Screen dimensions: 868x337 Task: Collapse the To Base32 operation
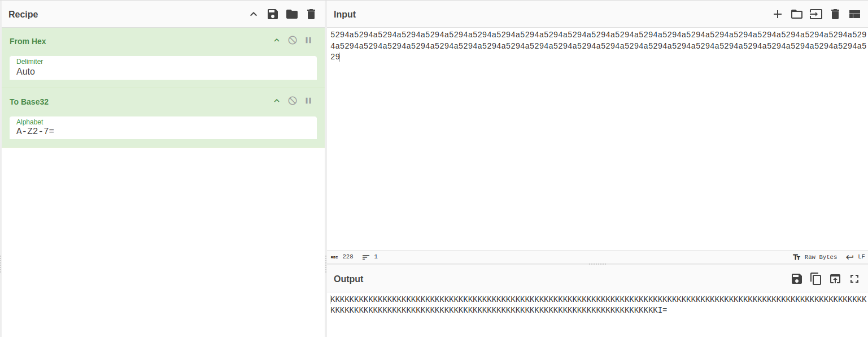click(277, 101)
